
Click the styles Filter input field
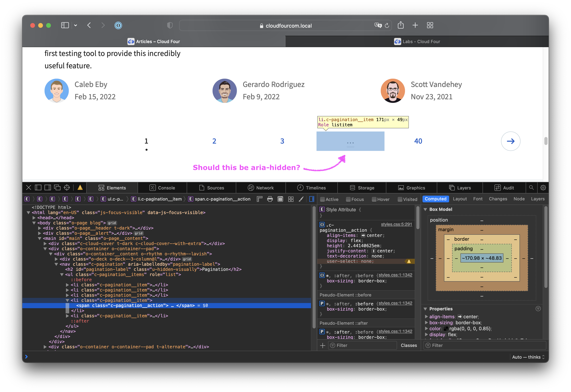click(363, 345)
